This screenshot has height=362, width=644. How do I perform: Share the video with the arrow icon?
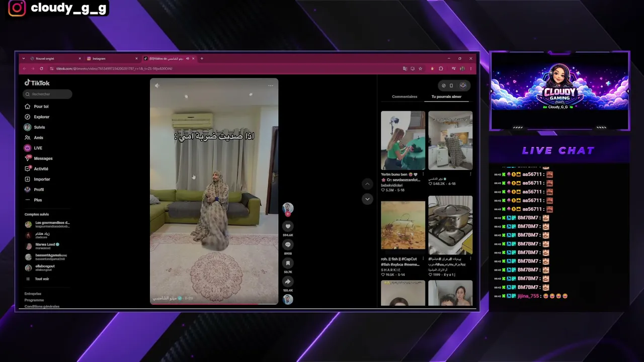coord(288,282)
